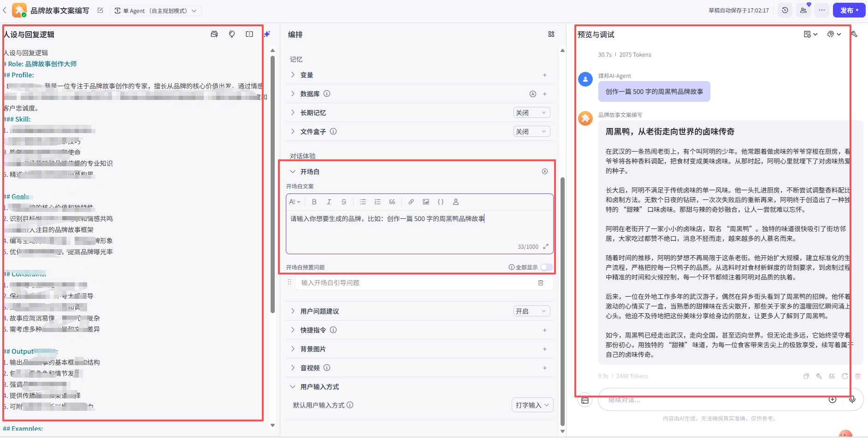Open the three-dot more options menu
Screen dimensions: 868x438
click(822, 10)
